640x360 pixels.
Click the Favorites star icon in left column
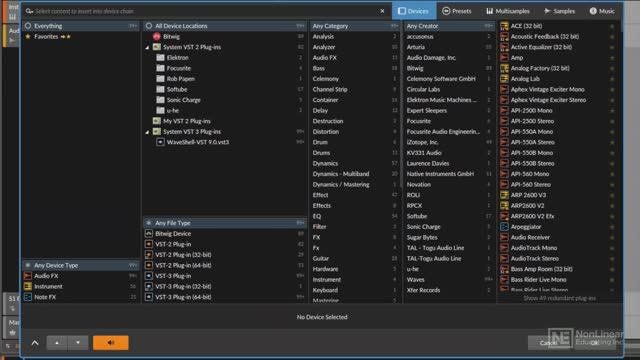tap(28, 36)
